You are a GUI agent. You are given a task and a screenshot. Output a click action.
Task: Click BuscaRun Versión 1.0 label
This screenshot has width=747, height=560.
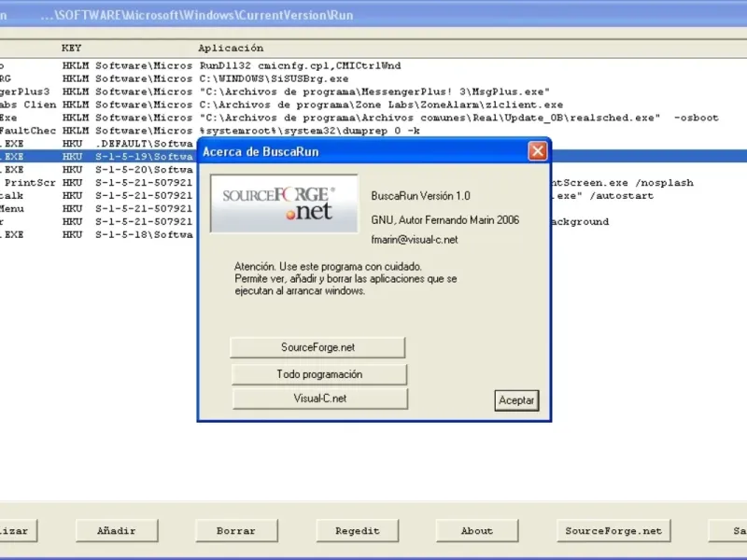click(x=420, y=196)
